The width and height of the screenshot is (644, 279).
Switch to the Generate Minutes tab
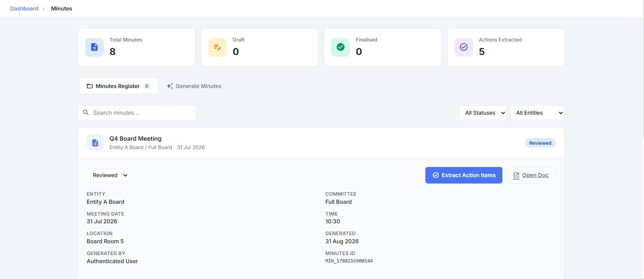click(194, 86)
